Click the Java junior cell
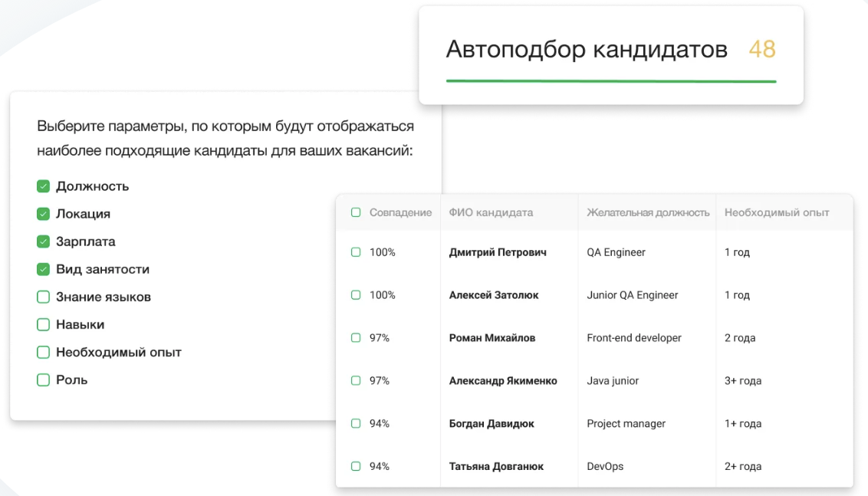The height and width of the screenshot is (496, 868). 613,381
